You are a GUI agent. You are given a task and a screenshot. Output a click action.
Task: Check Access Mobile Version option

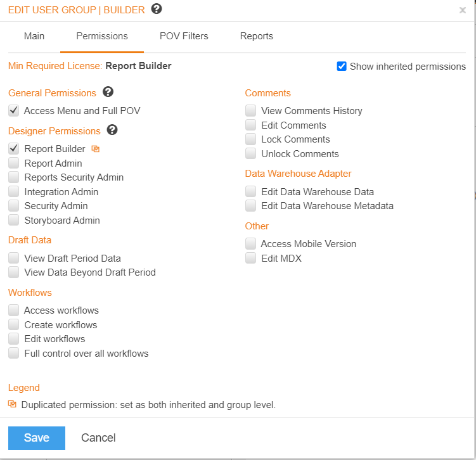click(251, 244)
